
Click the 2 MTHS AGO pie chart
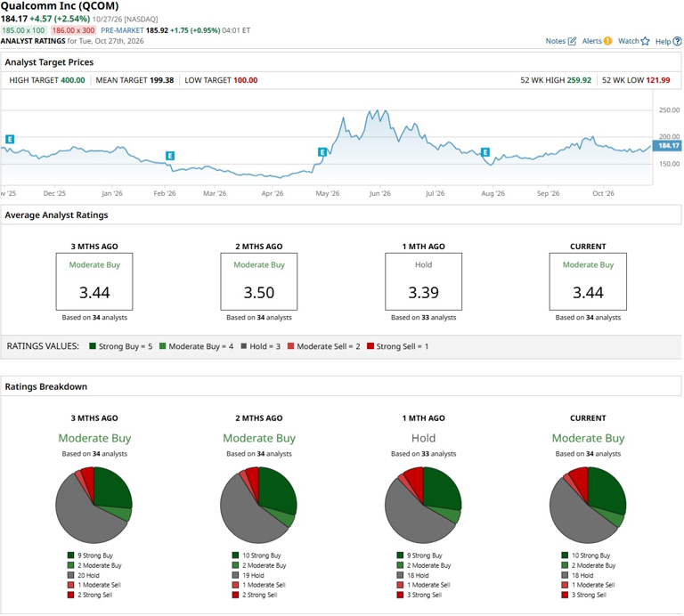[258, 505]
